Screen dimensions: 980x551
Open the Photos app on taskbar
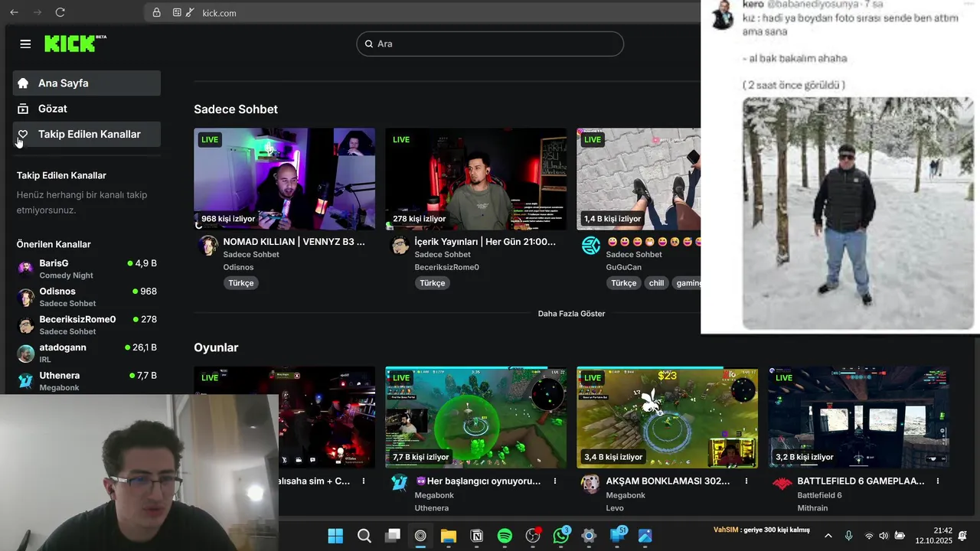click(x=645, y=536)
